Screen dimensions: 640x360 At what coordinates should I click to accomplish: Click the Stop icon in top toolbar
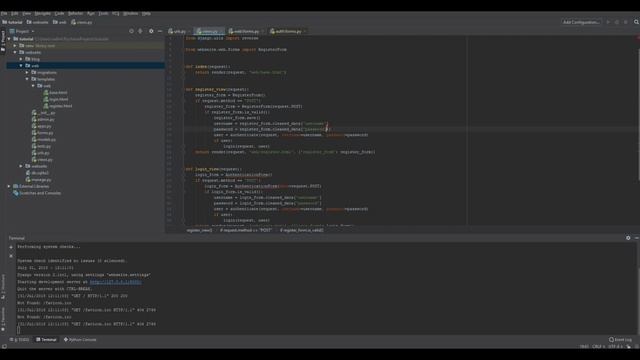click(625, 22)
